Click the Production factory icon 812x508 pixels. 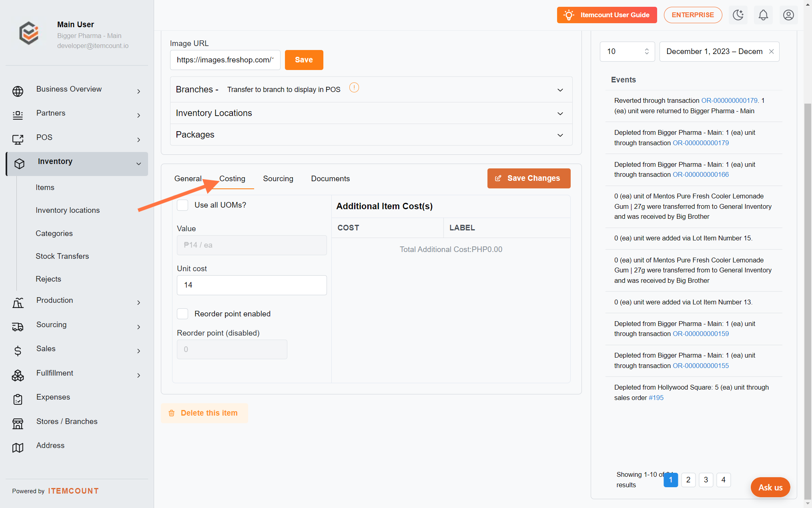[x=18, y=303]
